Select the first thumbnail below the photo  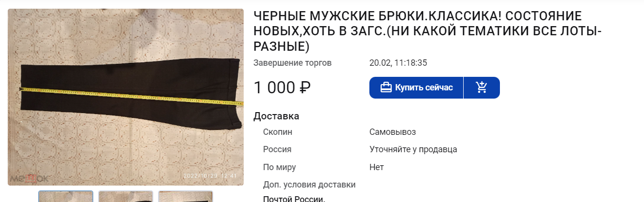click(x=66, y=196)
